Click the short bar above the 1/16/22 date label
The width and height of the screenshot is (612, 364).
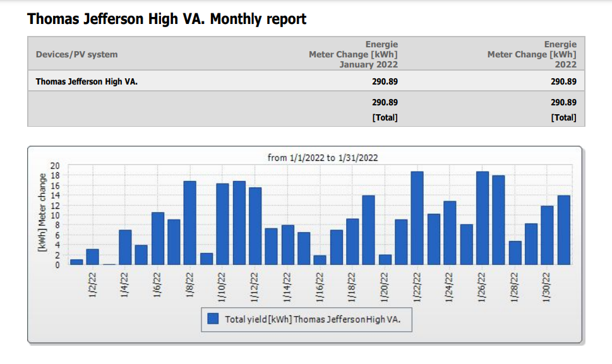[x=320, y=261]
